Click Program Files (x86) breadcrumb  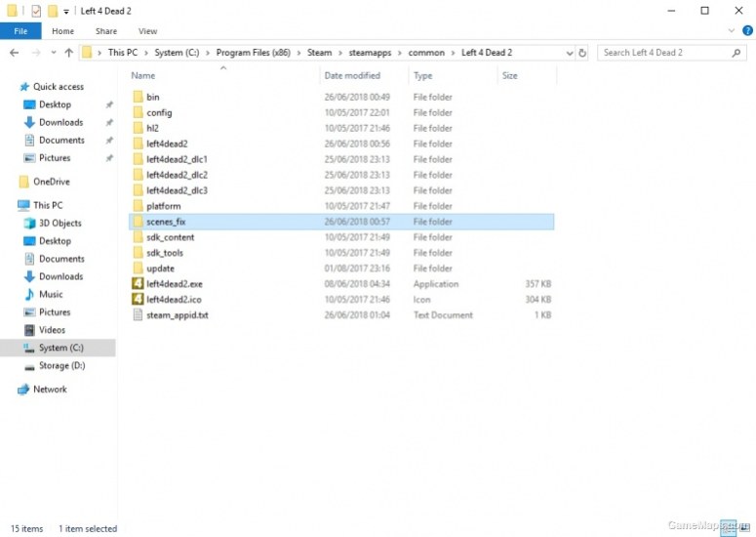point(253,53)
